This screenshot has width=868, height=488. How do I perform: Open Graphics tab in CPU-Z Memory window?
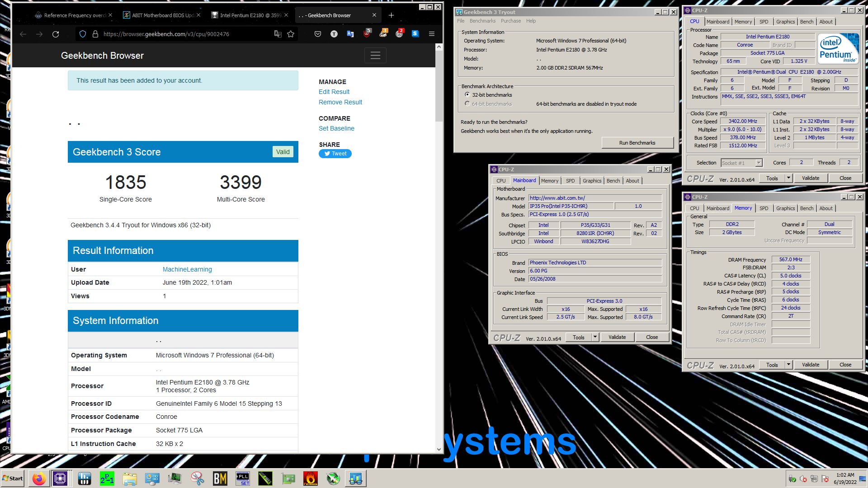pos(785,208)
